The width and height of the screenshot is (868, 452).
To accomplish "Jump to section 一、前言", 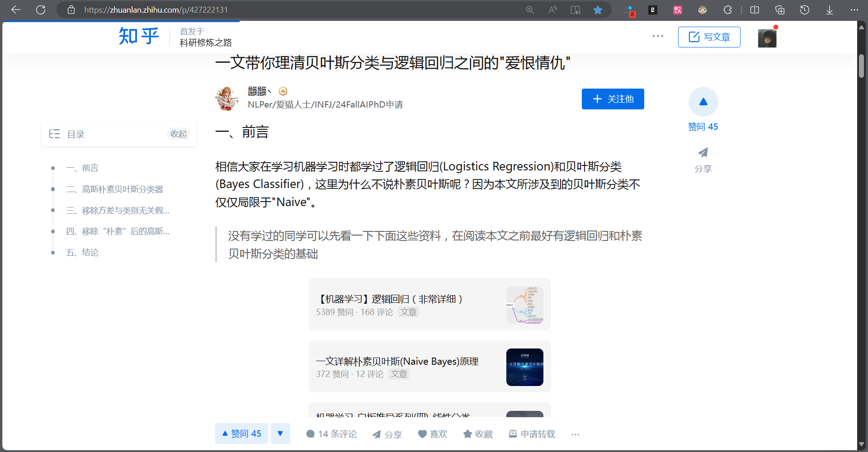I will (x=82, y=168).
